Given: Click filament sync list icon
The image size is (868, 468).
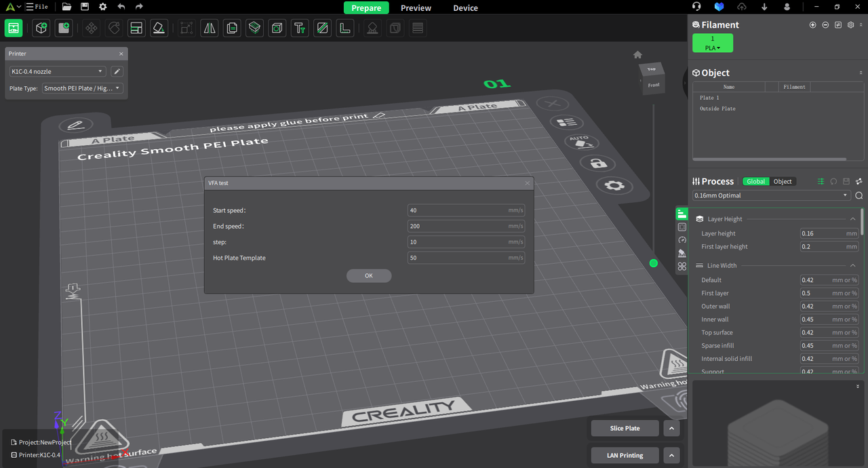Looking at the screenshot, I should 838,25.
